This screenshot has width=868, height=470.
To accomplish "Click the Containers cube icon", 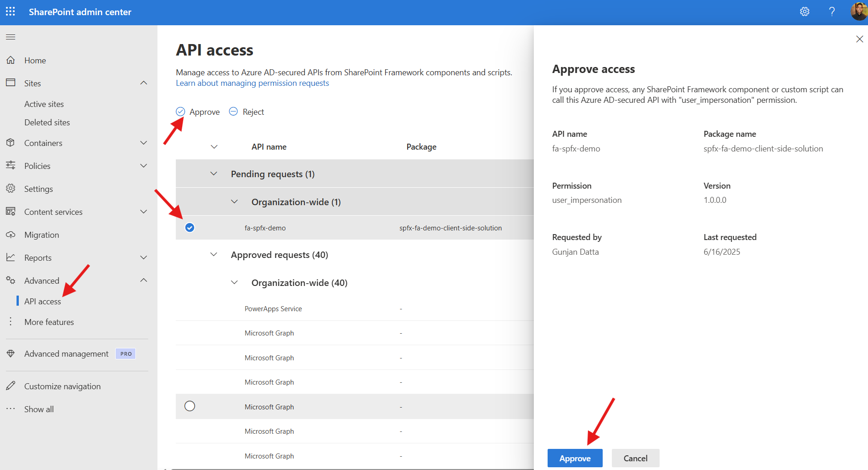I will pyautogui.click(x=11, y=143).
